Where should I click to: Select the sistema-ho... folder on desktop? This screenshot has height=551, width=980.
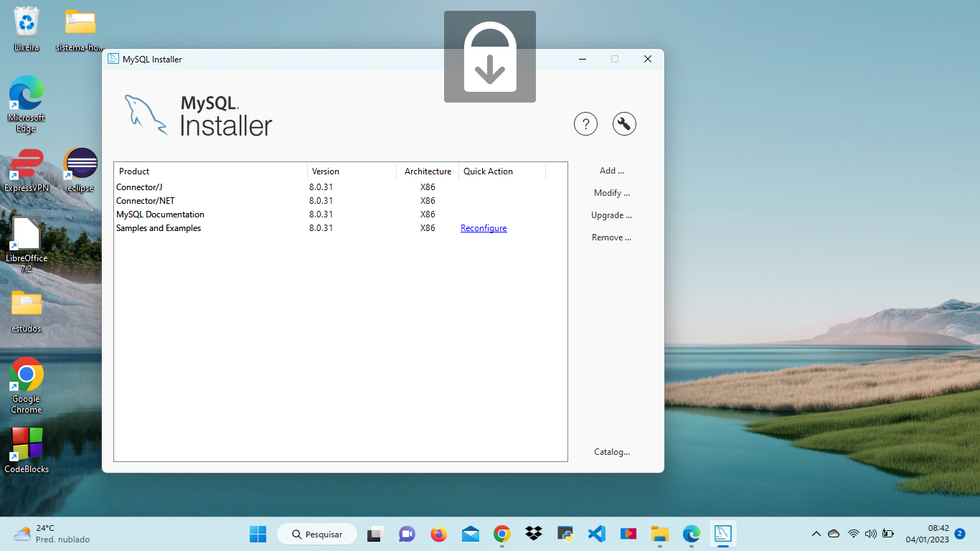point(80,29)
